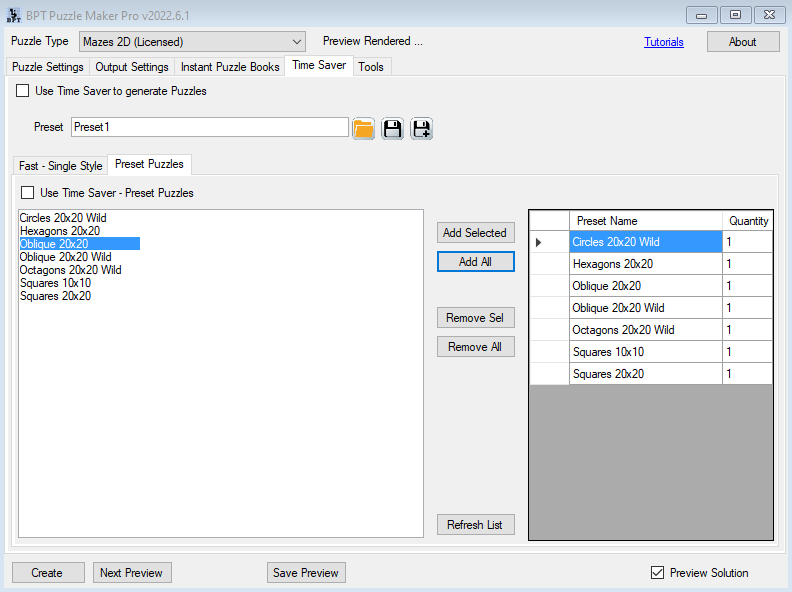Click Quantity cell for Squares 10x10 row
Screen dimensions: 792x592
(747, 352)
